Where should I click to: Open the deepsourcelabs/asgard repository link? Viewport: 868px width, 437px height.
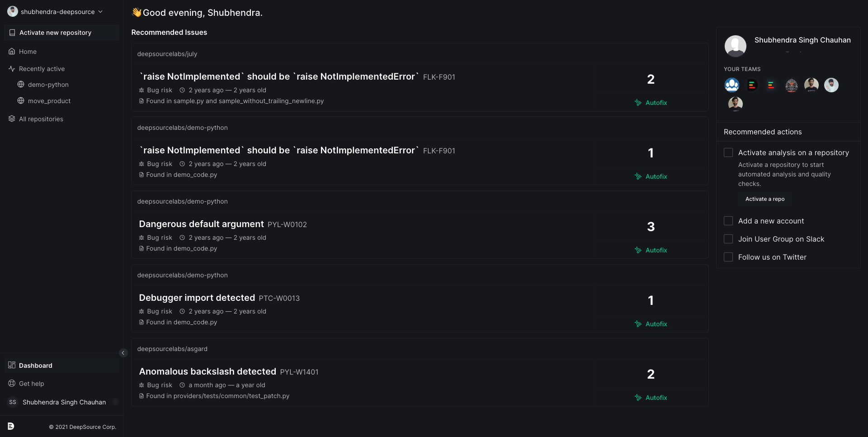coord(172,348)
